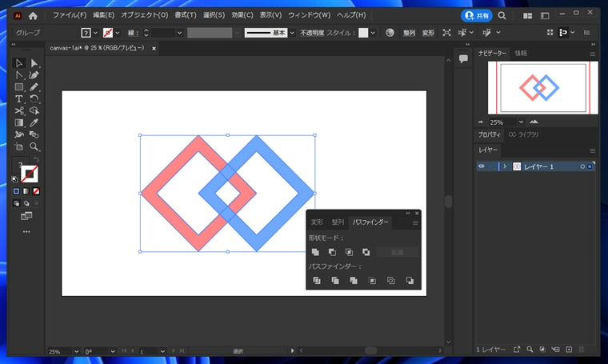Screen dimensions: 608x364
Task: Click the target circle of レイヤー 1
Action: click(582, 166)
